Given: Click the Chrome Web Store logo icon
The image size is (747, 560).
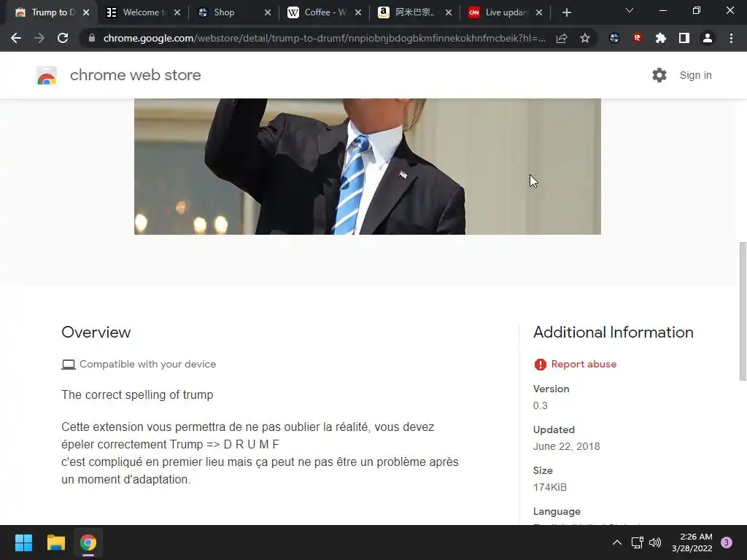Looking at the screenshot, I should pos(47,75).
